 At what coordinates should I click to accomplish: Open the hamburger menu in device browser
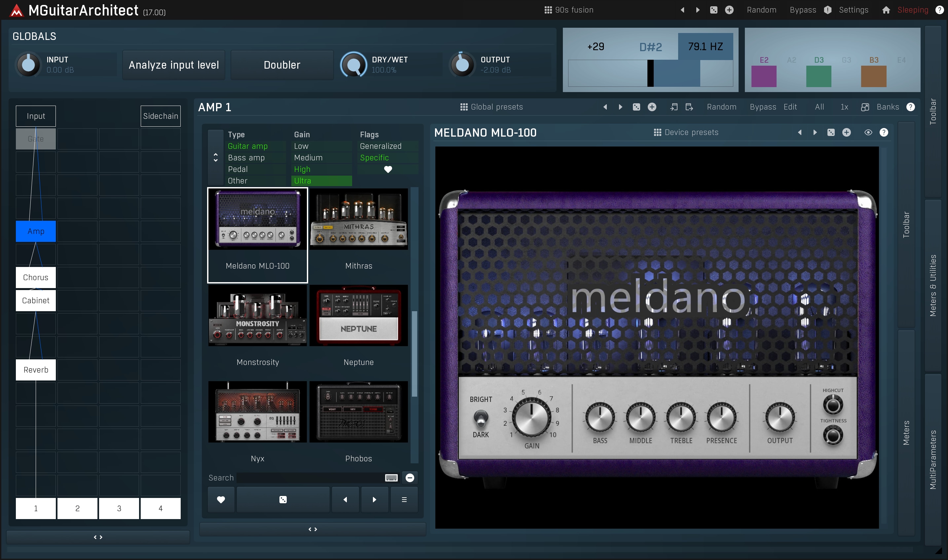click(404, 500)
